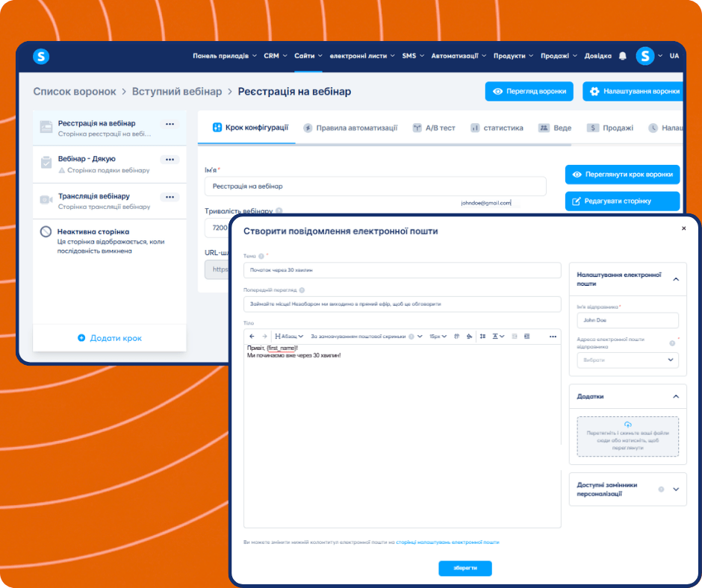The width and height of the screenshot is (702, 588).
Task: Click the зберегти save button
Action: point(465,569)
